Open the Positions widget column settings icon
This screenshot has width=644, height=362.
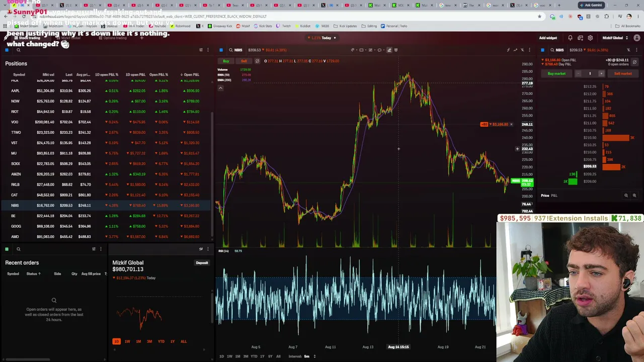(201, 50)
